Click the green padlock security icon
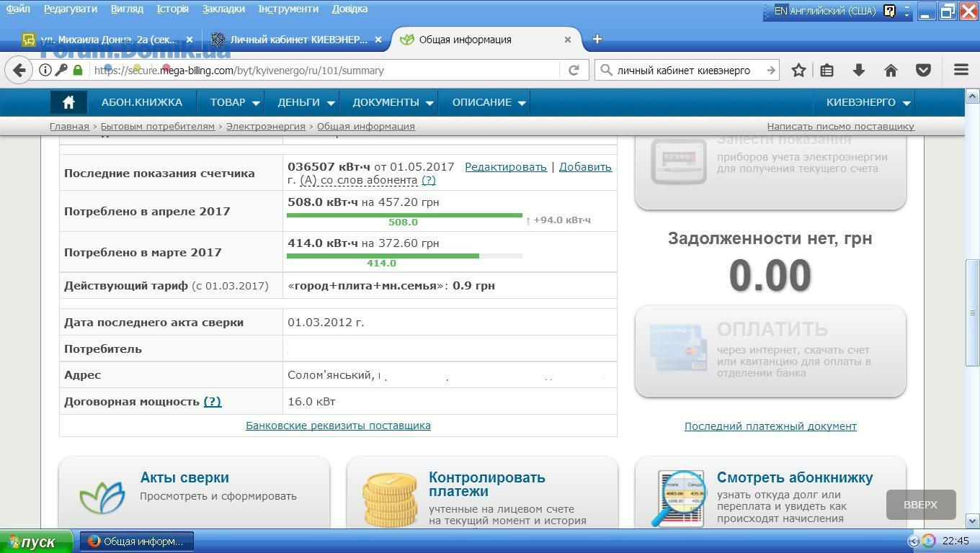This screenshot has width=980, height=553. click(x=78, y=70)
